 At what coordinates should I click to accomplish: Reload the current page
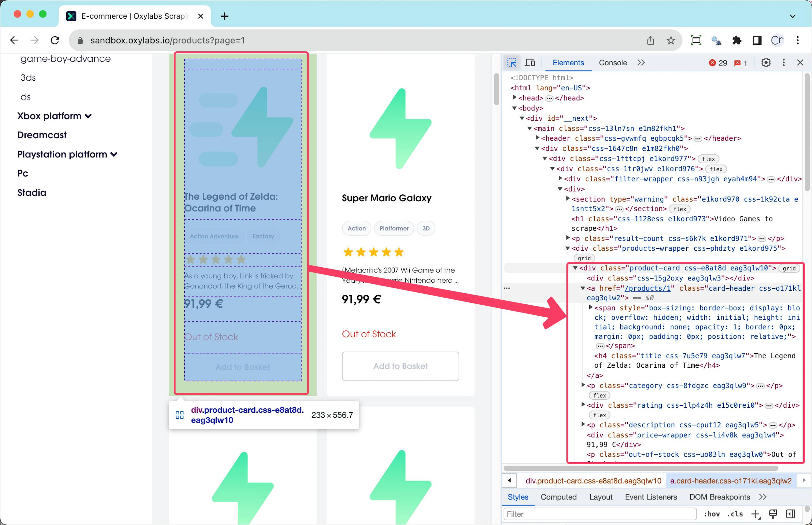click(x=55, y=40)
